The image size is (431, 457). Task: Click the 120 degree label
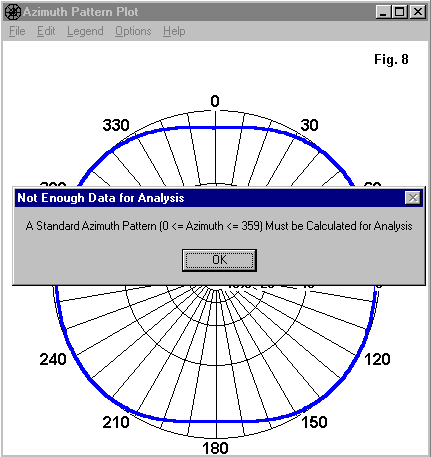[377, 359]
